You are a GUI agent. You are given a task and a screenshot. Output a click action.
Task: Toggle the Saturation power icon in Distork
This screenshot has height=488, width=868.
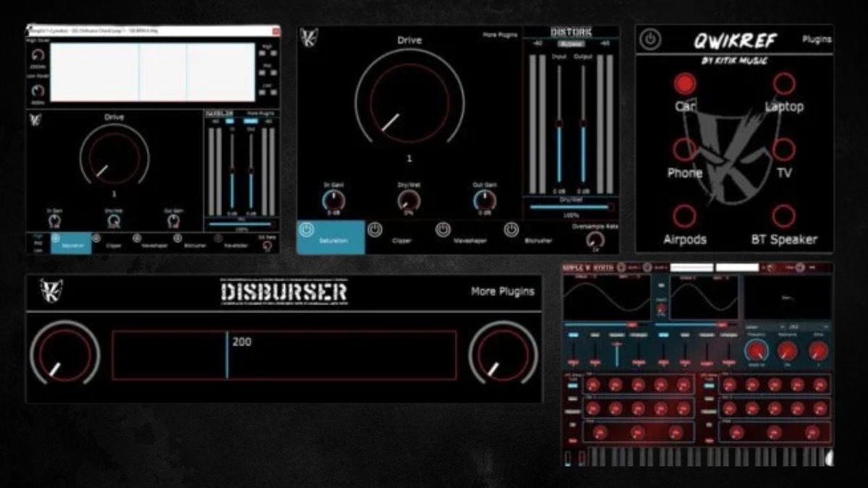click(307, 231)
